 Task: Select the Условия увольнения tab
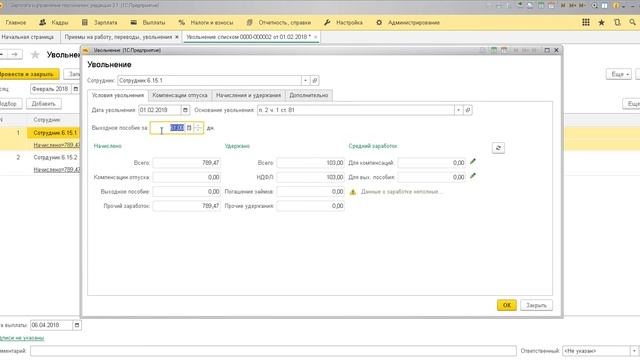(x=118, y=95)
